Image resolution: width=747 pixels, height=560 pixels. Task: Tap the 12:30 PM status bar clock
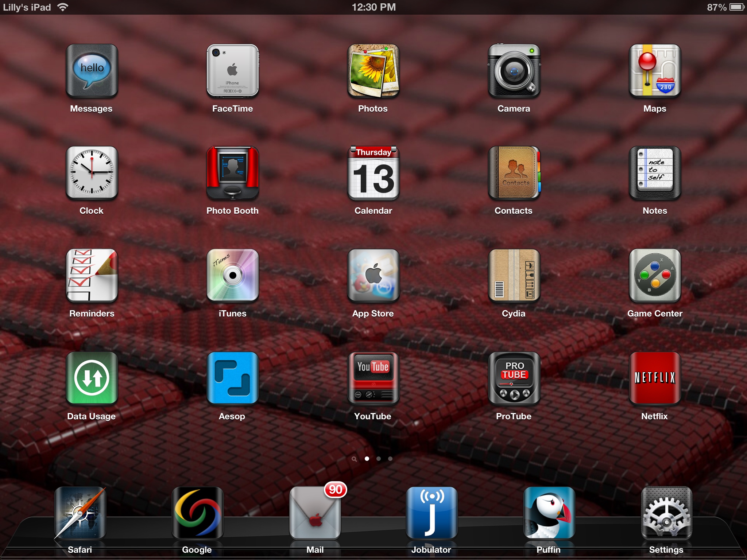coord(373,7)
